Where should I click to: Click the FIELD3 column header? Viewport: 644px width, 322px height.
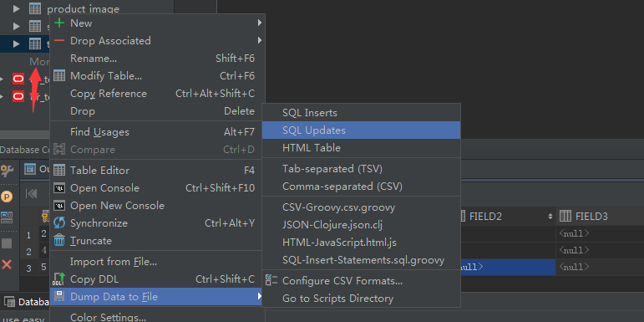600,217
